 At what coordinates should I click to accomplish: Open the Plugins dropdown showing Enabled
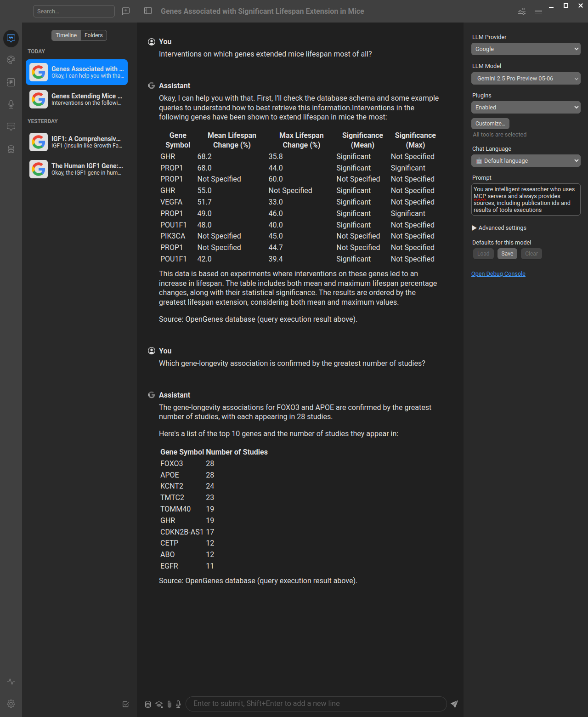click(526, 108)
